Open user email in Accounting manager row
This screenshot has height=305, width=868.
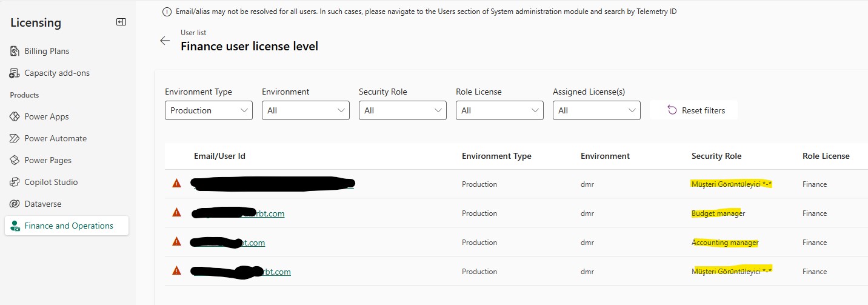coord(229,243)
